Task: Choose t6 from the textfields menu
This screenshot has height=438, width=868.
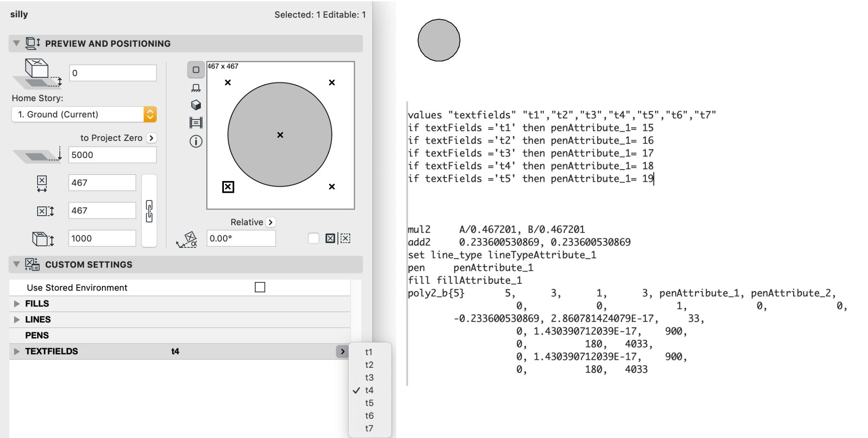Action: (x=369, y=415)
